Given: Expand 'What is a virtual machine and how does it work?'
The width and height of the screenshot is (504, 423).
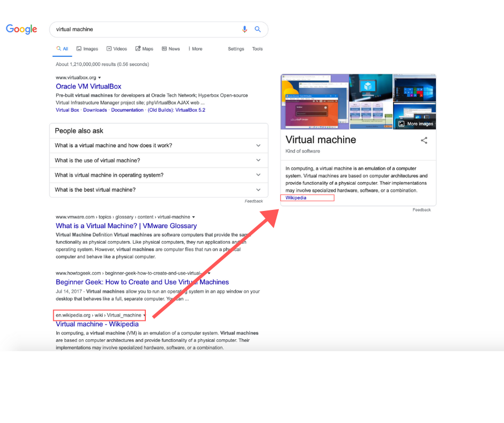Looking at the screenshot, I should pos(159,145).
